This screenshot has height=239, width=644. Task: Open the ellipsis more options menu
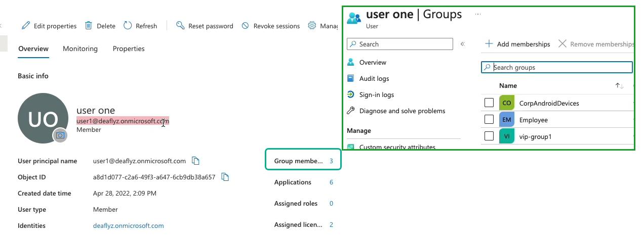477,14
